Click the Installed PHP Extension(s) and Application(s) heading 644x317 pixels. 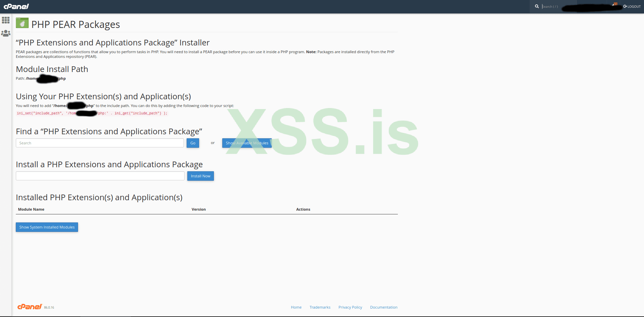[99, 198]
